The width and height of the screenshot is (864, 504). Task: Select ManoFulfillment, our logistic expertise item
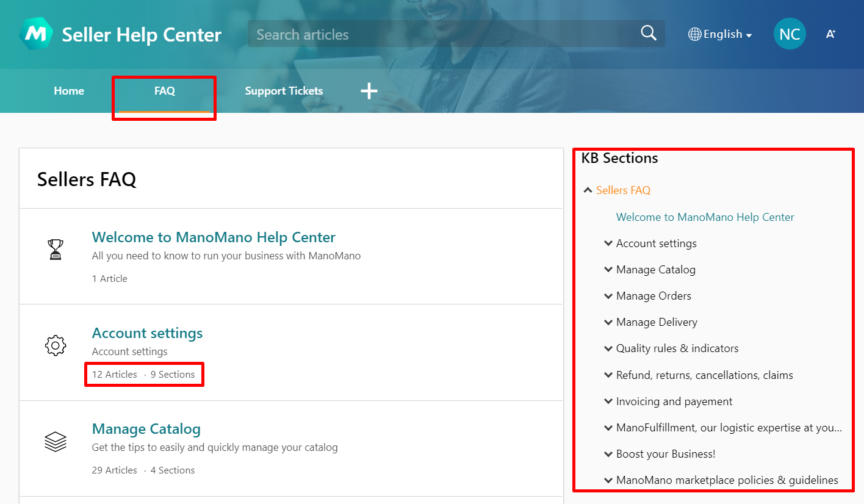tap(729, 428)
